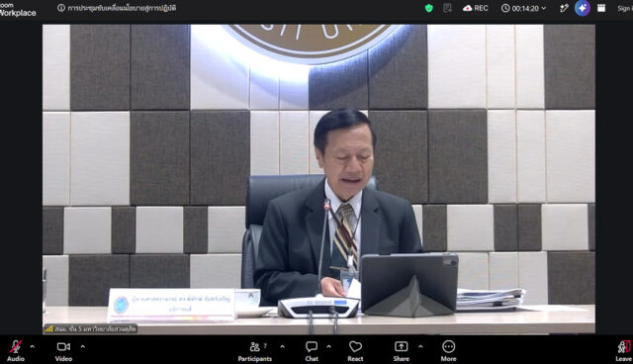
Task: Select the speaker's video feed
Action: pos(318,179)
